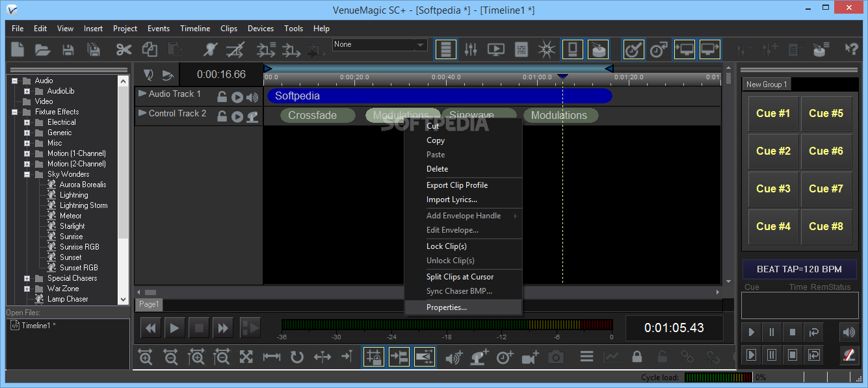Click the add audio speaker-plus icon
This screenshot has height=388, width=868.
point(454,357)
